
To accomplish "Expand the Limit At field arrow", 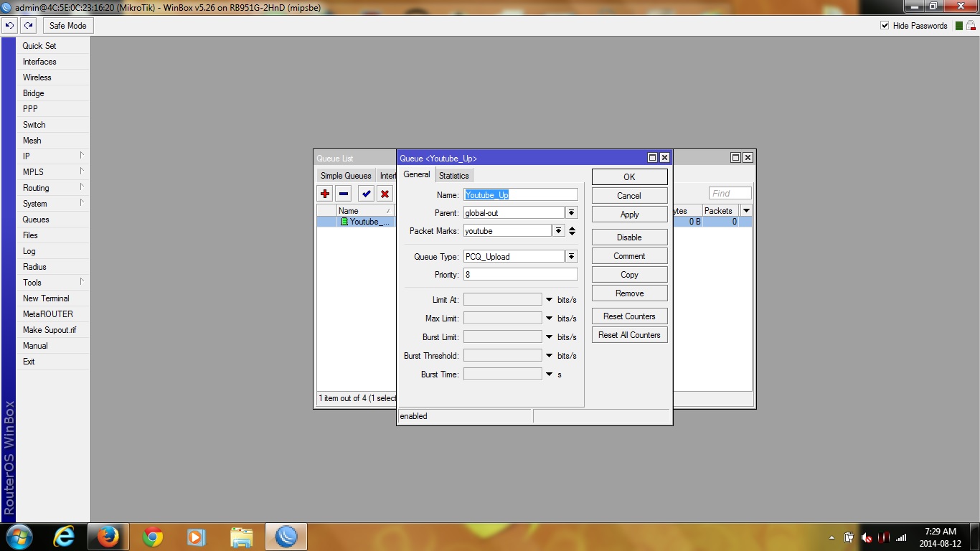I will [550, 300].
